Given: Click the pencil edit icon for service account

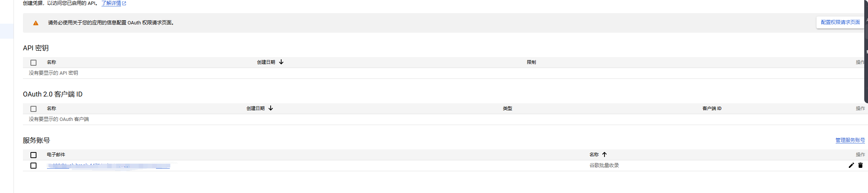Looking at the screenshot, I should click(851, 165).
